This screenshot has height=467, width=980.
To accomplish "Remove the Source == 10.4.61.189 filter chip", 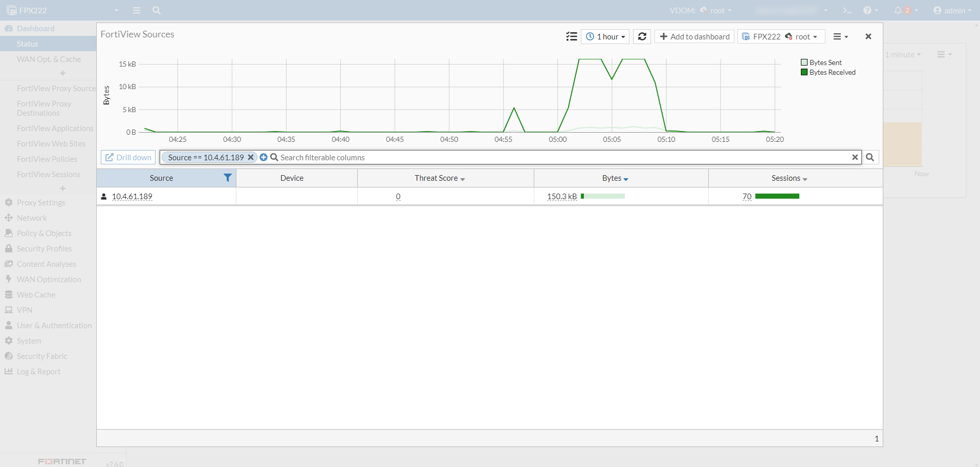I will point(251,157).
